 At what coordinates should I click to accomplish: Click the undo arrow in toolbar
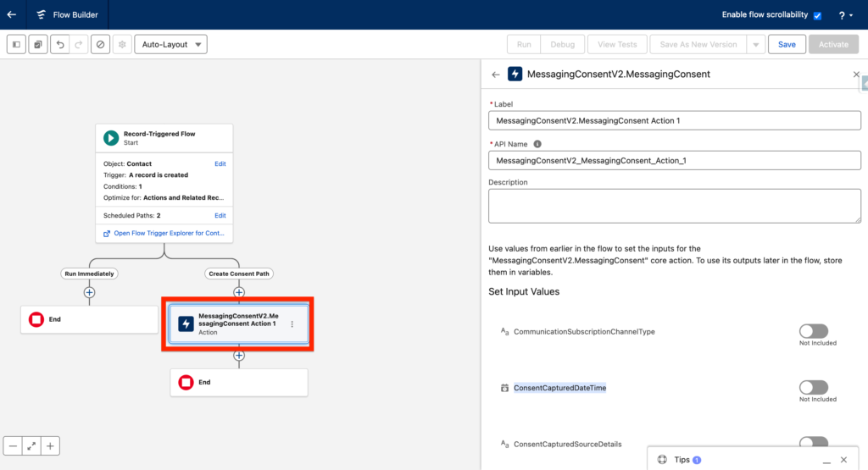click(60, 44)
